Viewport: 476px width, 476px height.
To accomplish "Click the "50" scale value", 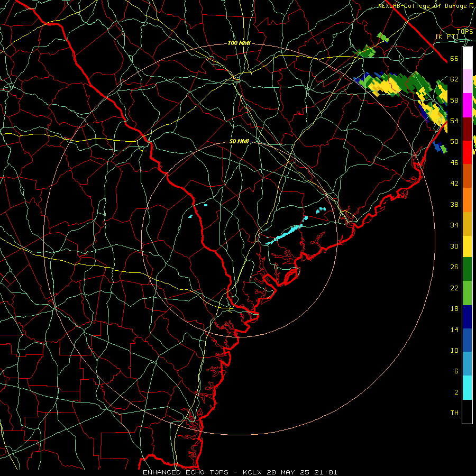I will tap(454, 142).
